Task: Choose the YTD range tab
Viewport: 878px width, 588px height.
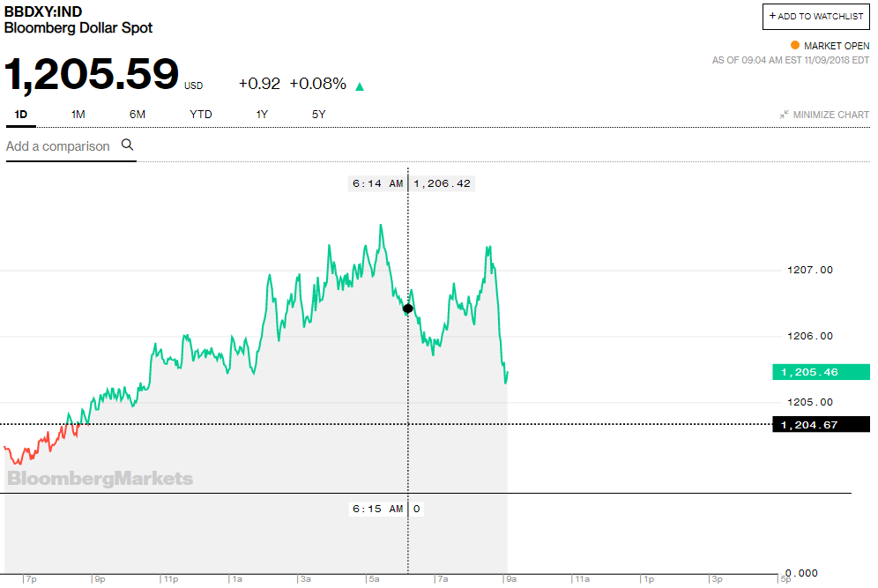Action: tap(201, 115)
